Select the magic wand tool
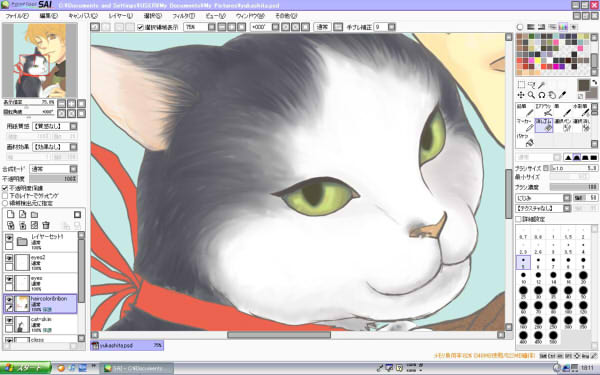The image size is (600, 375). [x=541, y=85]
